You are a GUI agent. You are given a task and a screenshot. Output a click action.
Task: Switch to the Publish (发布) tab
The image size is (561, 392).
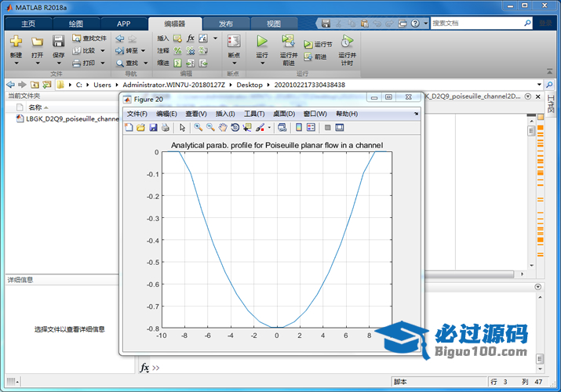(x=226, y=24)
